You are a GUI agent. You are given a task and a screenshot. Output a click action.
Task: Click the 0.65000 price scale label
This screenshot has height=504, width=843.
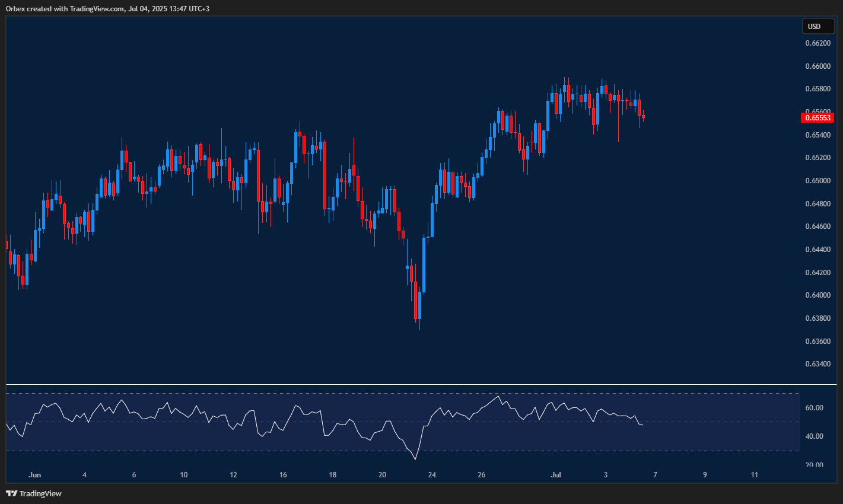[x=817, y=181]
